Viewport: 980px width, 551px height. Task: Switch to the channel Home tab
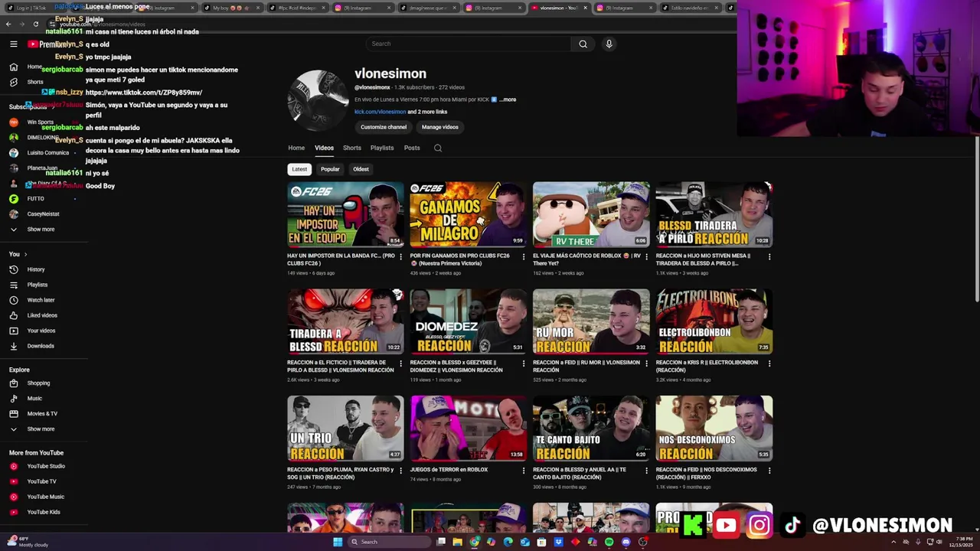tap(296, 148)
